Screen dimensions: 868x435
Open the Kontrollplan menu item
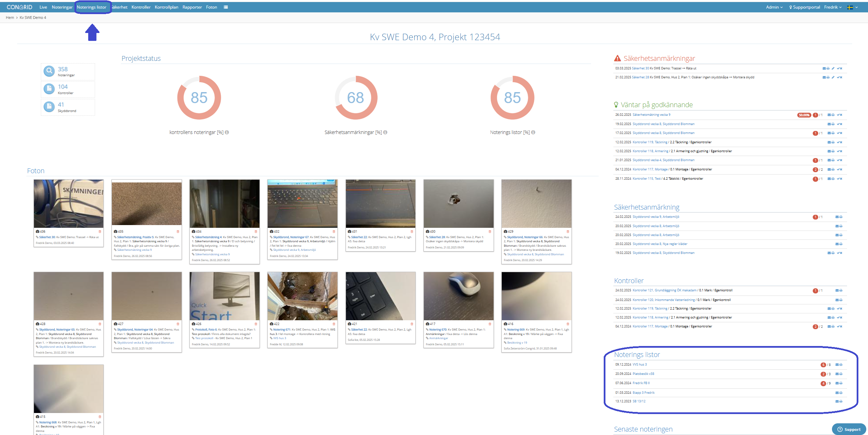pyautogui.click(x=166, y=7)
